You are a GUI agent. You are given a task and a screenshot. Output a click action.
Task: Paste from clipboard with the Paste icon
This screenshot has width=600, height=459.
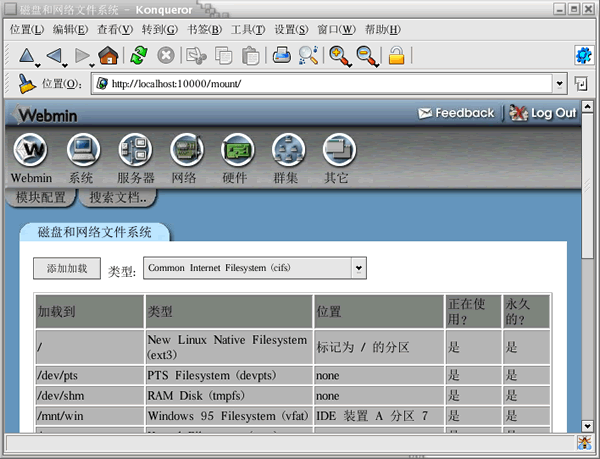(x=251, y=55)
